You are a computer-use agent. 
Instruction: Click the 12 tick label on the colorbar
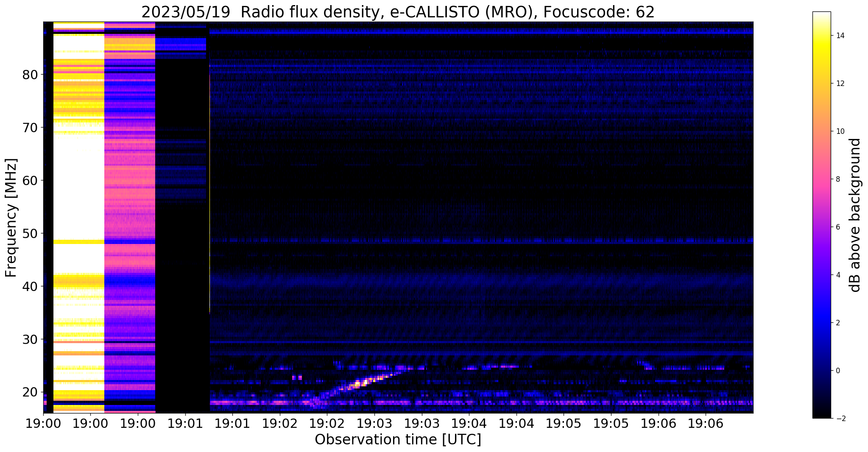click(x=840, y=83)
